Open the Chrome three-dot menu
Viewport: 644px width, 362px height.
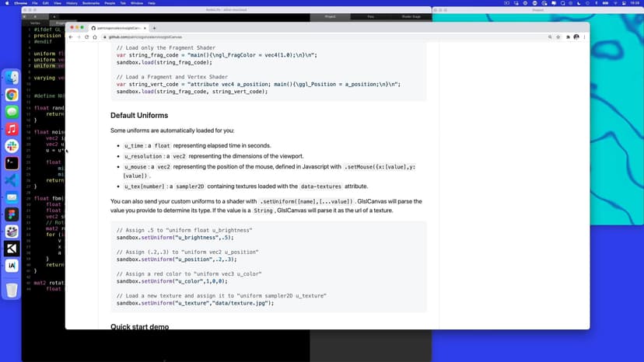[583, 37]
